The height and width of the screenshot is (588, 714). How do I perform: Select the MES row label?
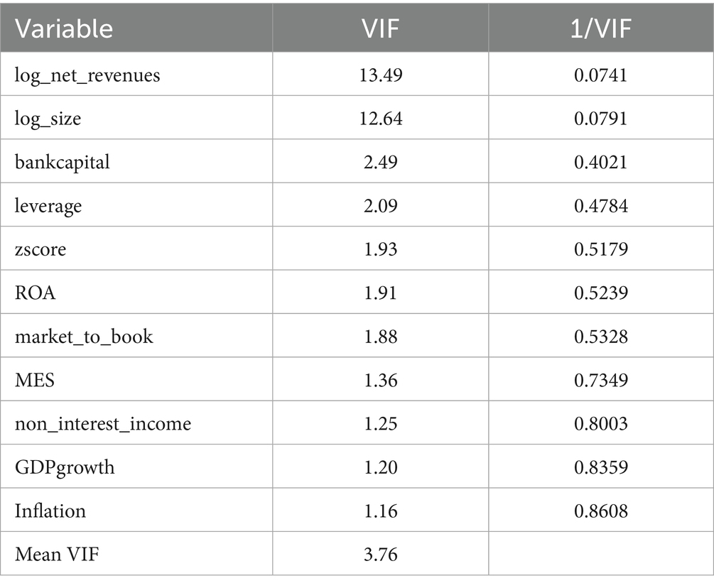(x=35, y=380)
